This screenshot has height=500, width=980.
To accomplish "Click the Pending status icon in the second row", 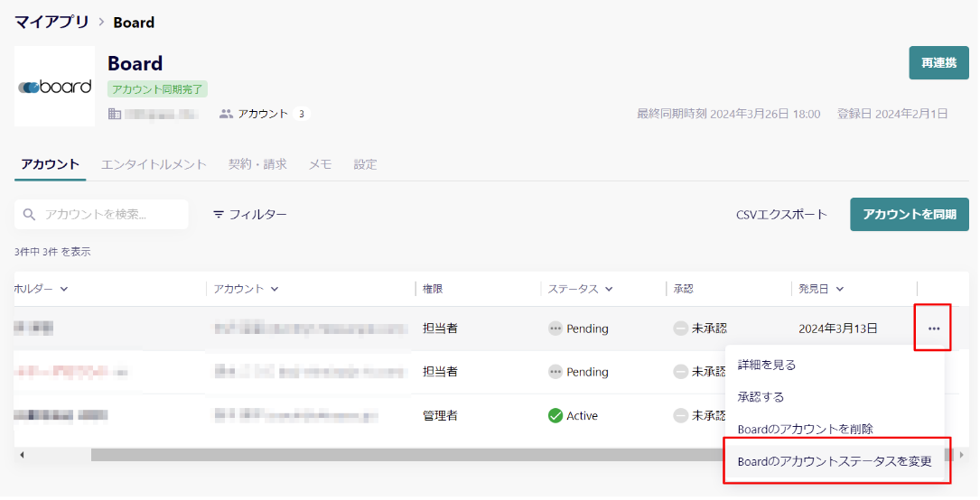I will coord(555,372).
